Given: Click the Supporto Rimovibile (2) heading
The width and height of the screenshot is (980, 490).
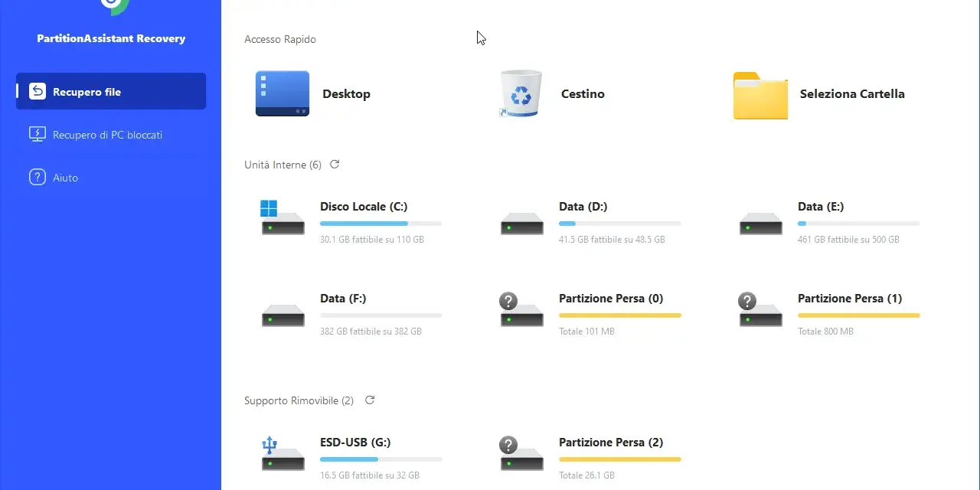Looking at the screenshot, I should click(299, 400).
